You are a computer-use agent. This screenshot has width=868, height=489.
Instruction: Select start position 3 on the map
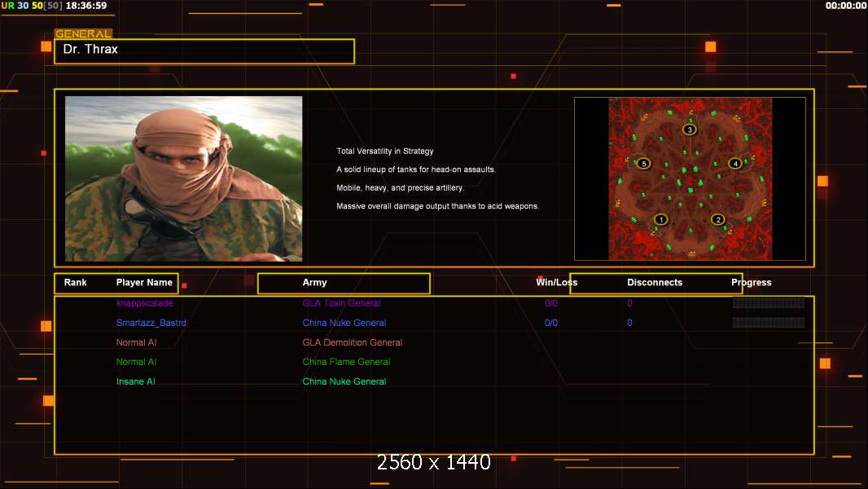click(690, 130)
